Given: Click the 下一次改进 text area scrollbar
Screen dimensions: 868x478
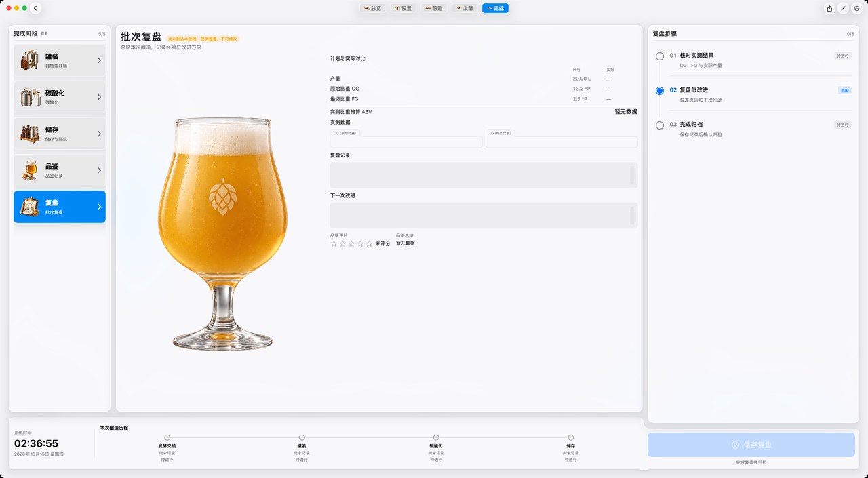Looking at the screenshot, I should tap(633, 216).
